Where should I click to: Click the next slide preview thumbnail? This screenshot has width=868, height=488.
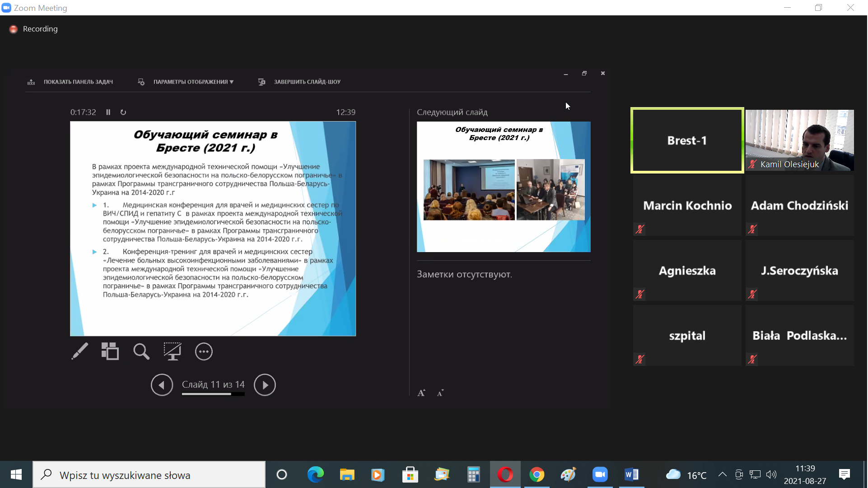tap(503, 187)
